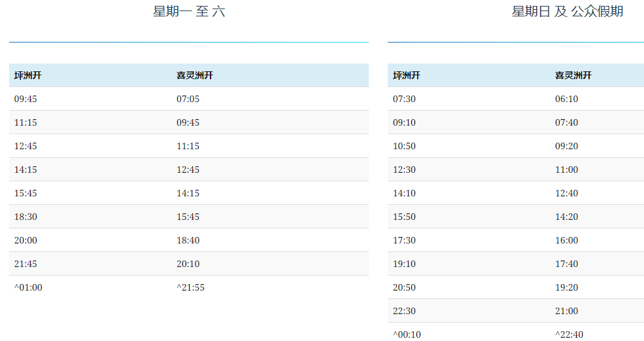Choose the 07:30 Sunday departure

404,99
